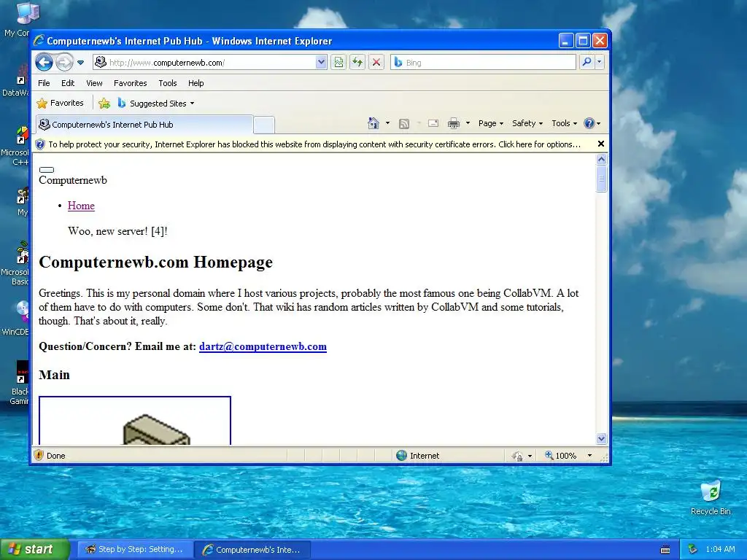The width and height of the screenshot is (747, 560).
Task: Open the Favorites menu in menu bar
Action: coord(130,83)
